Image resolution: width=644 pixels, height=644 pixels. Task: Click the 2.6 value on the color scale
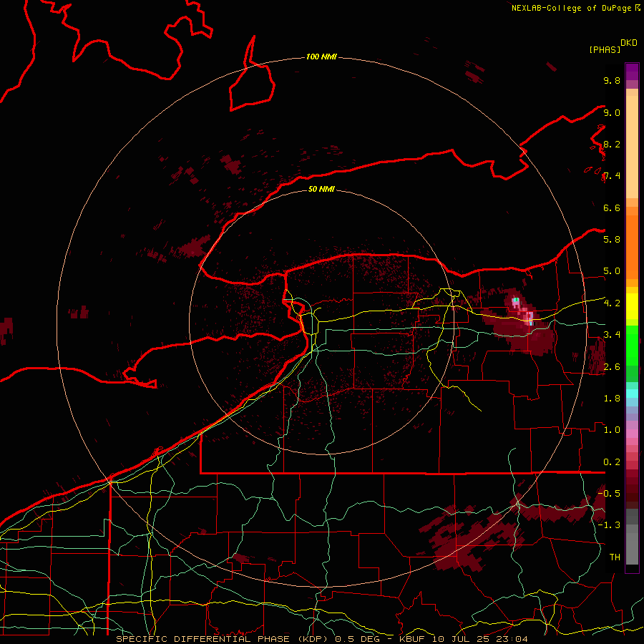pos(612,367)
